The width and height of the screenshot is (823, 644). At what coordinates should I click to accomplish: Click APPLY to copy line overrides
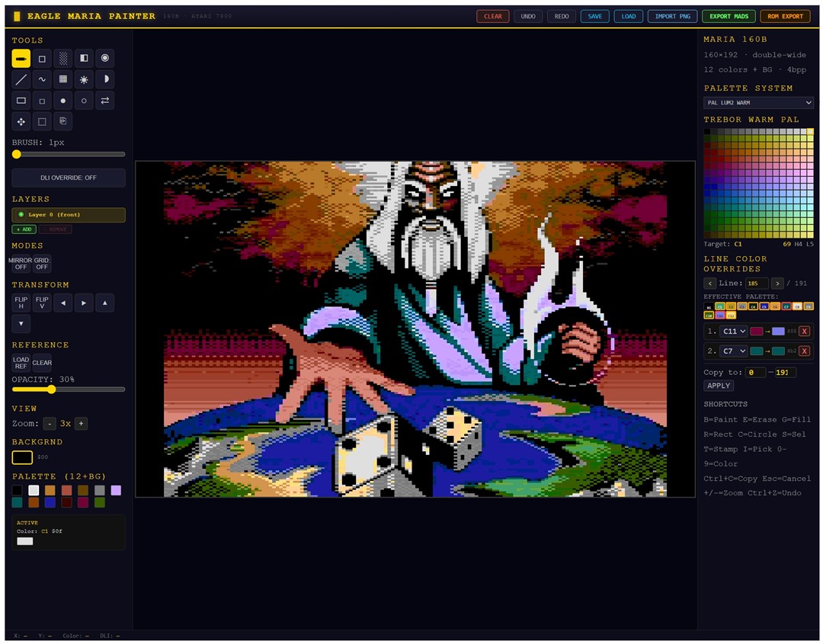[718, 386]
